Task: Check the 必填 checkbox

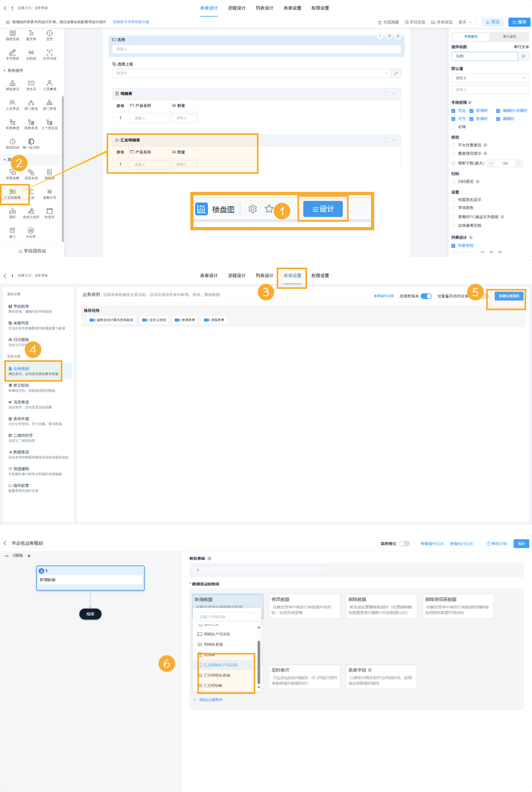Action: (x=454, y=127)
